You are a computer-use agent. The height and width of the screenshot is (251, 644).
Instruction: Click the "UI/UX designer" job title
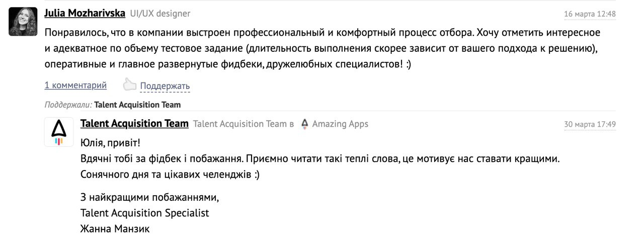click(x=160, y=14)
